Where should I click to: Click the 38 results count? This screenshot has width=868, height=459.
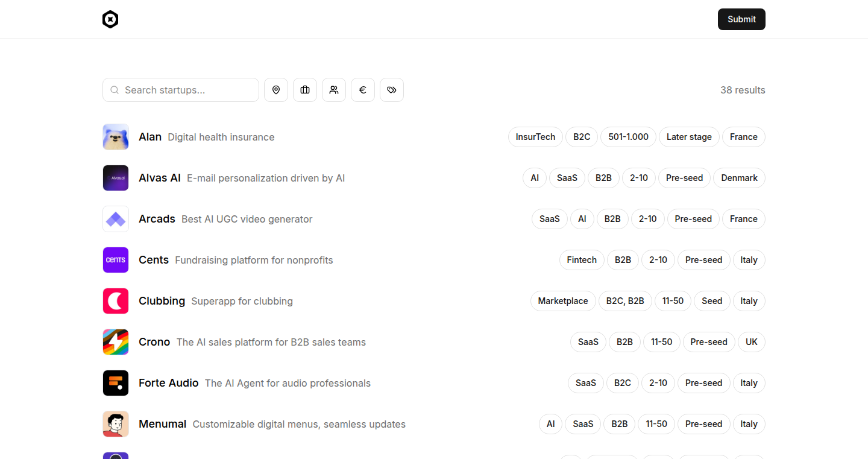743,90
